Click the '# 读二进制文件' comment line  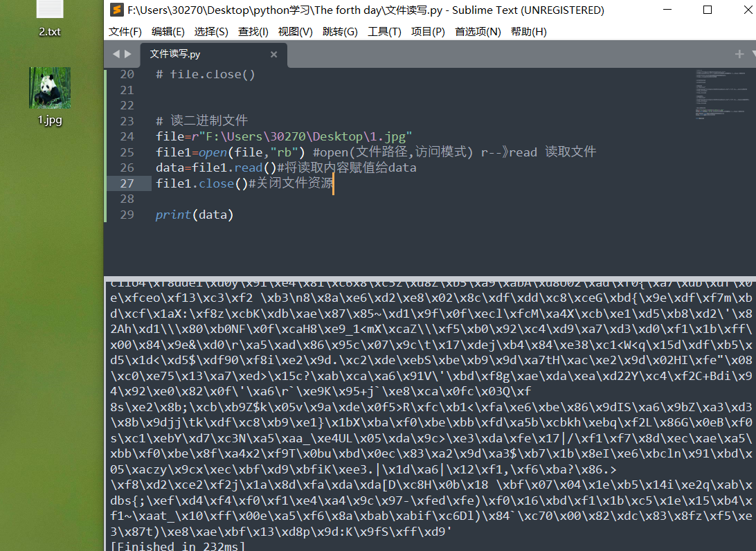click(201, 120)
